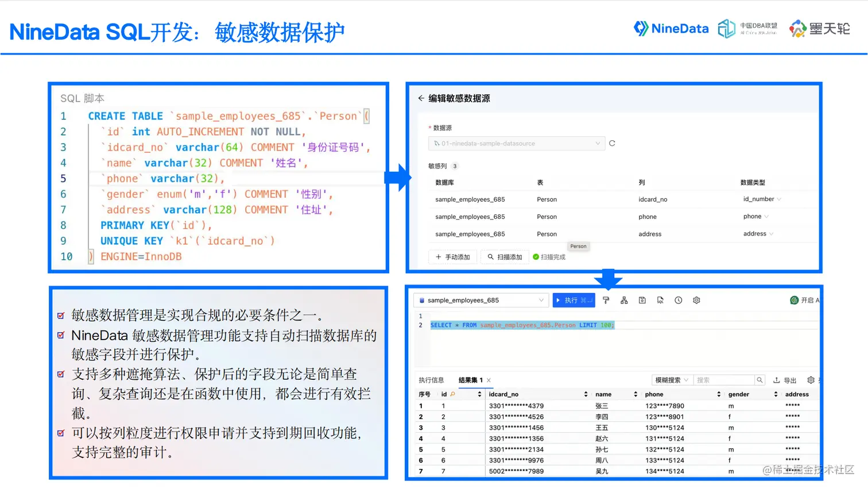Screen dimensions: 868x489
Task: Sort by the id column arrows
Action: click(x=479, y=394)
